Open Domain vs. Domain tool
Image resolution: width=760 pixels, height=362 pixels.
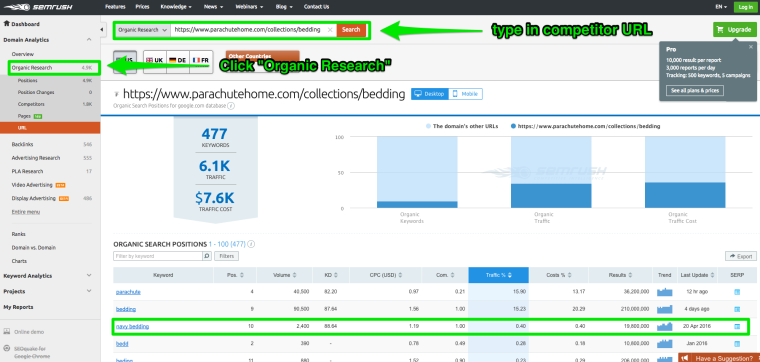(33, 248)
